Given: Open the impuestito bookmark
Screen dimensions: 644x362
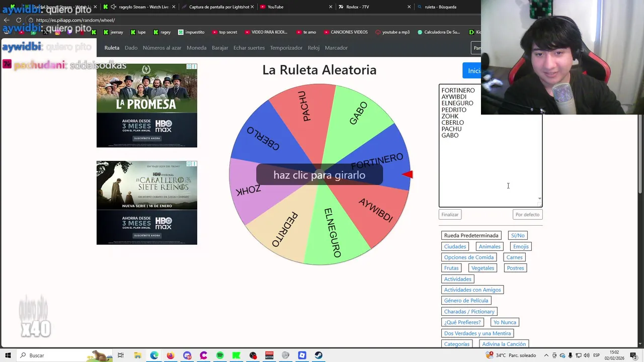Looking at the screenshot, I should pos(191,32).
